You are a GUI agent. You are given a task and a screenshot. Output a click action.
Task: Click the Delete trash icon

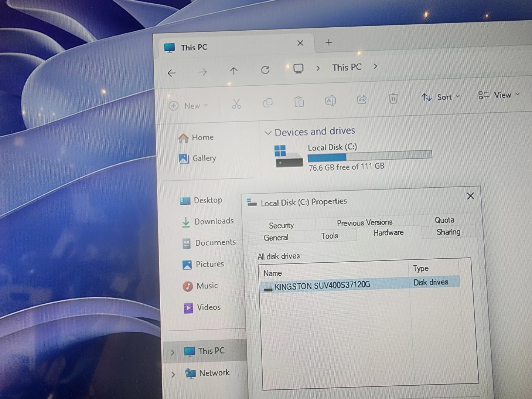[x=393, y=98]
